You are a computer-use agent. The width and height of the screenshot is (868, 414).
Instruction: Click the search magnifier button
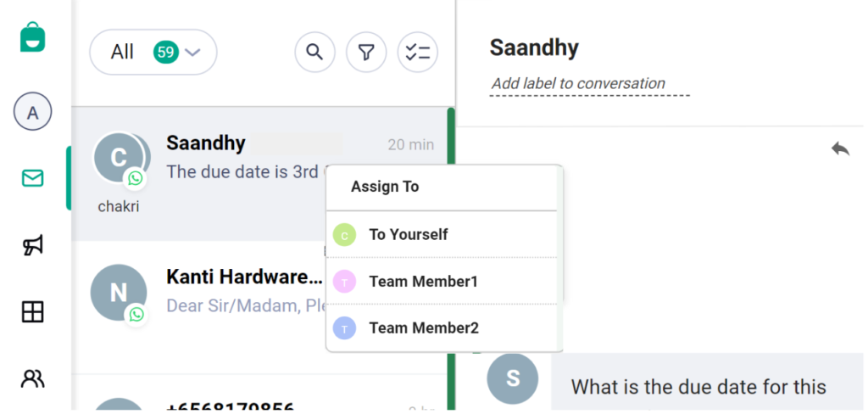click(x=314, y=53)
